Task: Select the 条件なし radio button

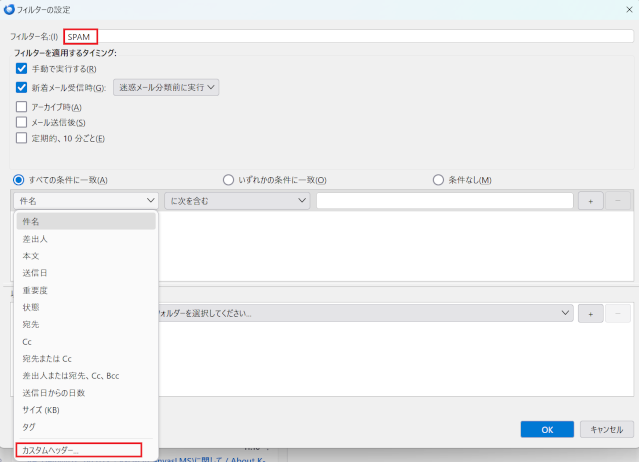Action: (x=438, y=180)
